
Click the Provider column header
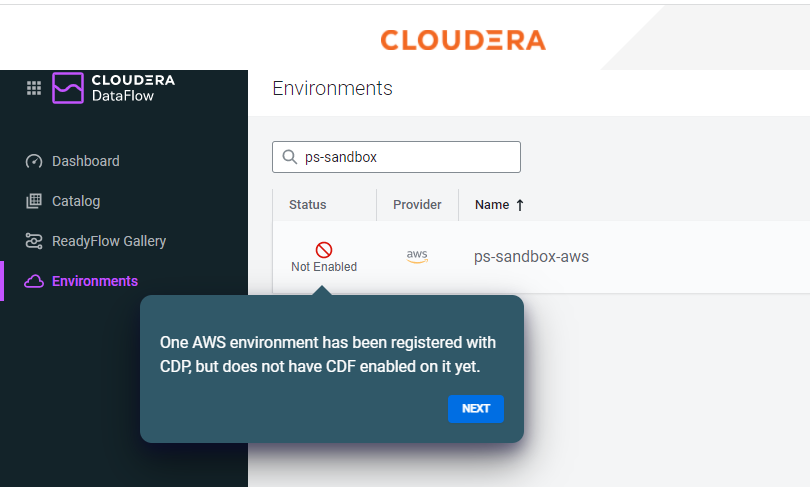pos(417,205)
